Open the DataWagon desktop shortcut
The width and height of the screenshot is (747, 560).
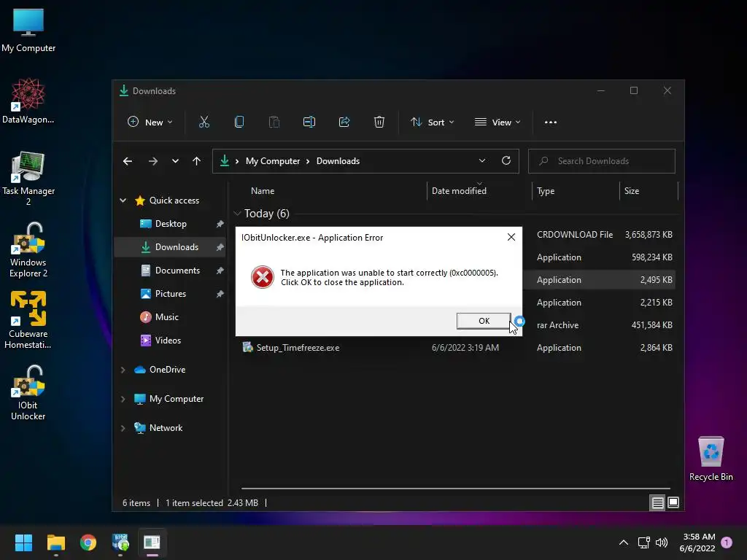[x=28, y=101]
